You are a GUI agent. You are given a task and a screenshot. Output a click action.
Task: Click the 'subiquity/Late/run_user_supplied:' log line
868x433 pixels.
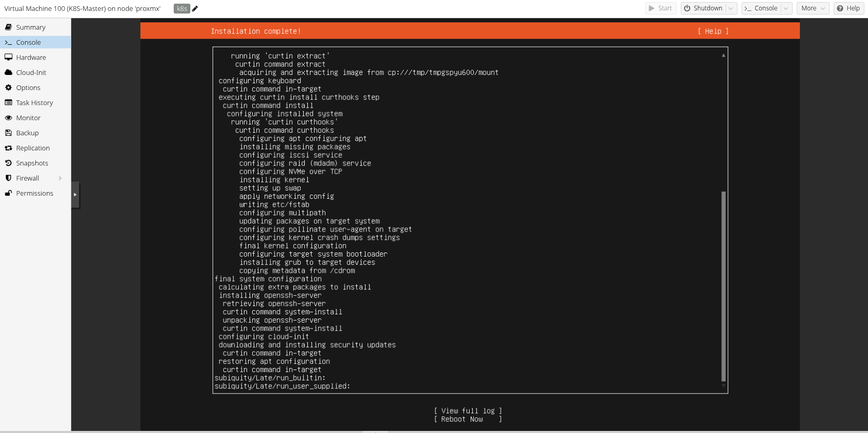coord(282,386)
